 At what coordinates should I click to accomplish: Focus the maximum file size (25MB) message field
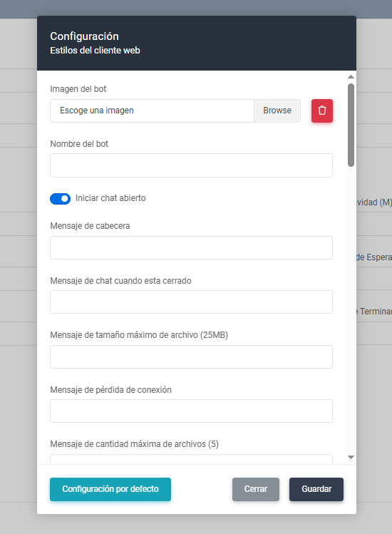tap(191, 356)
